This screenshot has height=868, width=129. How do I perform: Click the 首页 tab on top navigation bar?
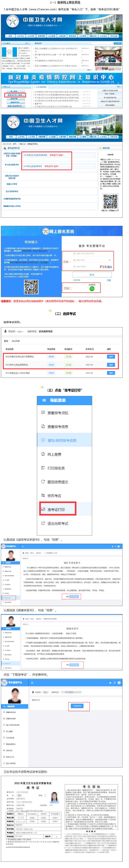(x=10, y=36)
